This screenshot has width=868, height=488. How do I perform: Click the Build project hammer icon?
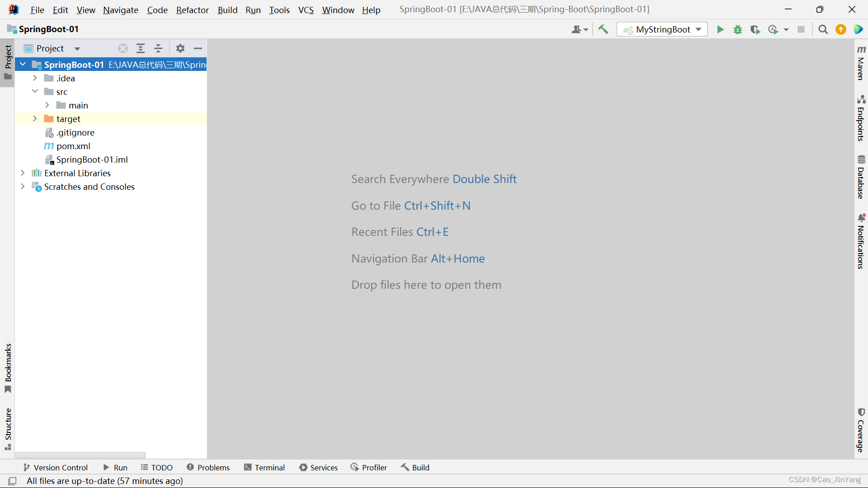[603, 29]
